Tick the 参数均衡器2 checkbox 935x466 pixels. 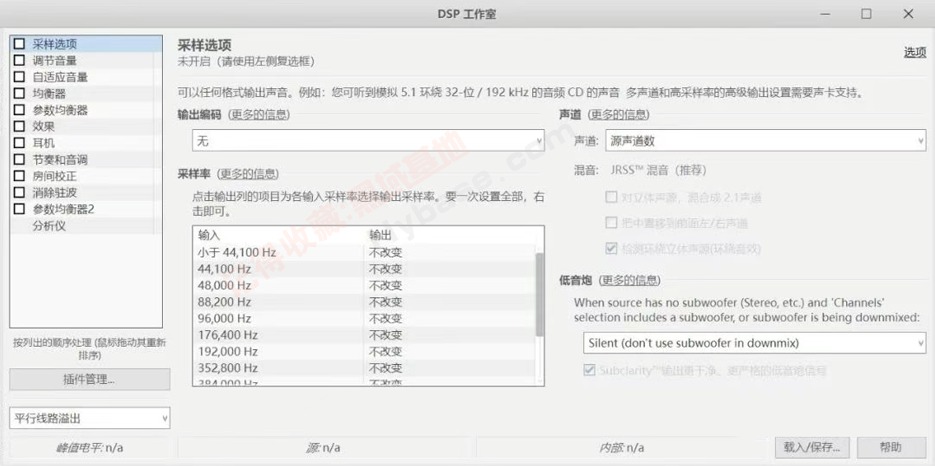pos(20,209)
